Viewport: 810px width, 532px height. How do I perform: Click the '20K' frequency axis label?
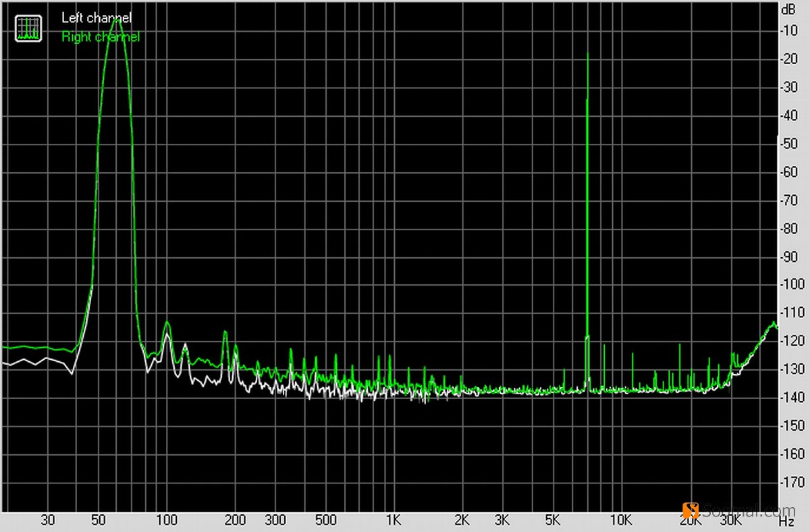coord(689,521)
